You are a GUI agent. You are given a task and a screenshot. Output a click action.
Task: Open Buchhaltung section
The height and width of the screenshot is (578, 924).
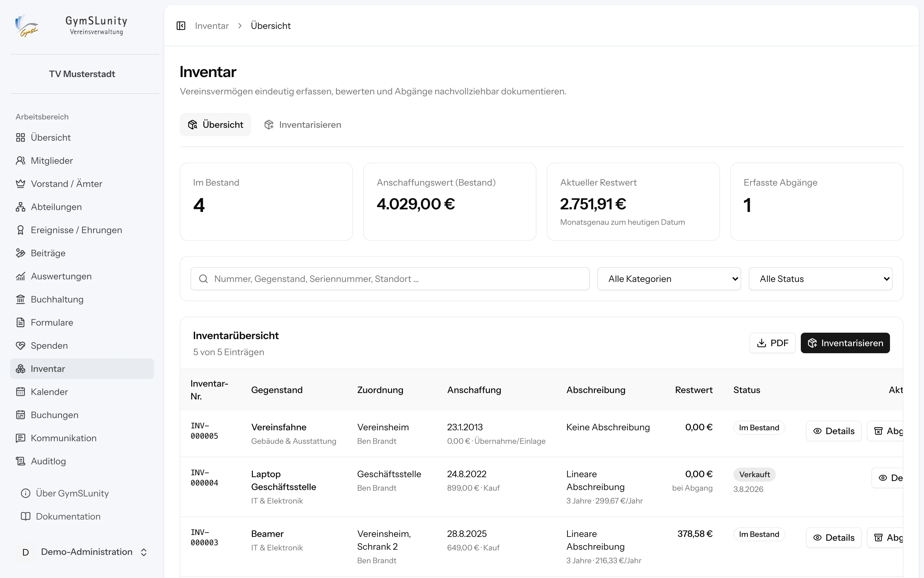tap(82, 299)
